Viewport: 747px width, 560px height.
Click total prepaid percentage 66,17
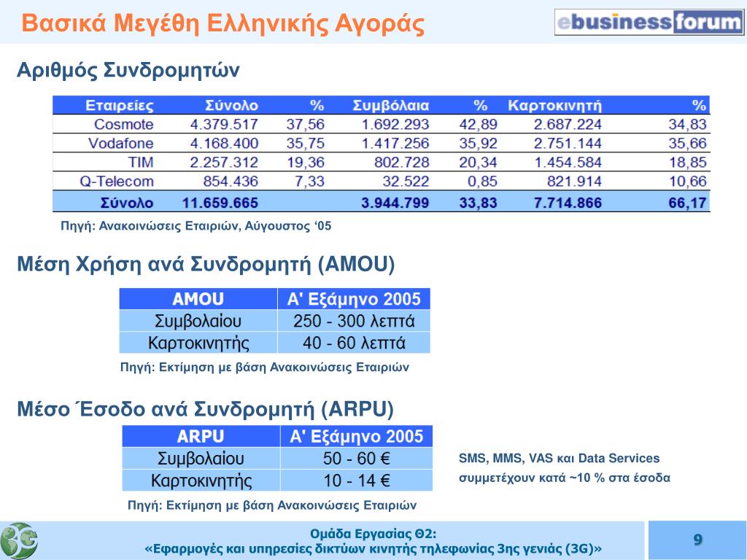(687, 203)
